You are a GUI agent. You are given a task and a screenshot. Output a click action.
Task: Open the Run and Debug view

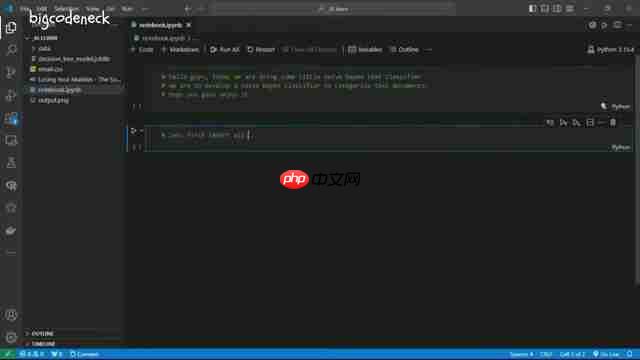tap(11, 95)
